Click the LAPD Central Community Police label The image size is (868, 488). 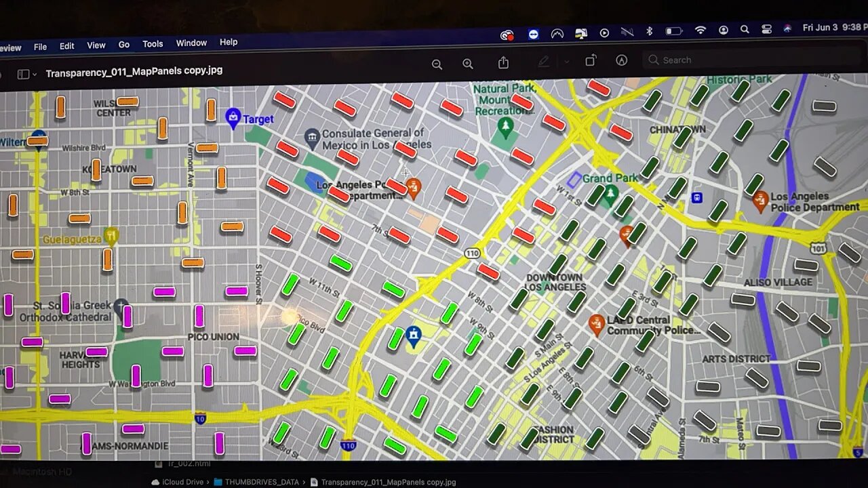click(x=654, y=325)
